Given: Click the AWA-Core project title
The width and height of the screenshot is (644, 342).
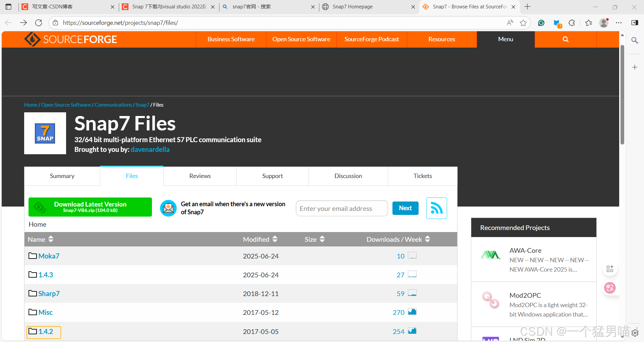Looking at the screenshot, I should pyautogui.click(x=525, y=250).
